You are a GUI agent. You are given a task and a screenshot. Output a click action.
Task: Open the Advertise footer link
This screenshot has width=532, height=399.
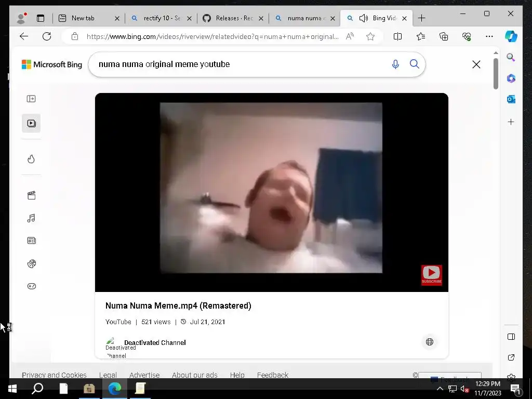point(144,375)
